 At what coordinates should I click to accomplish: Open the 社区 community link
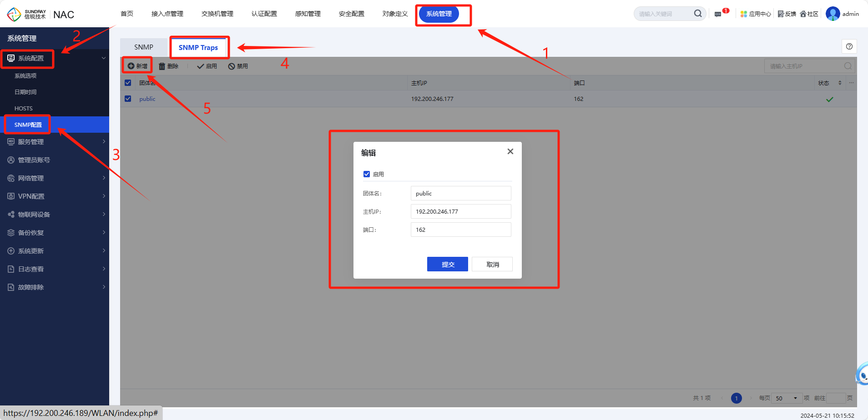pyautogui.click(x=809, y=14)
